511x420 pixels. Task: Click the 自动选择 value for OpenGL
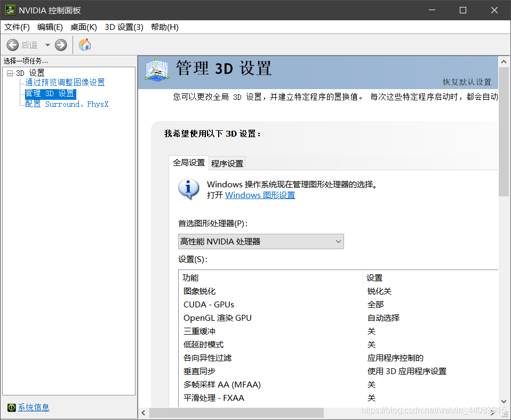[x=383, y=318]
